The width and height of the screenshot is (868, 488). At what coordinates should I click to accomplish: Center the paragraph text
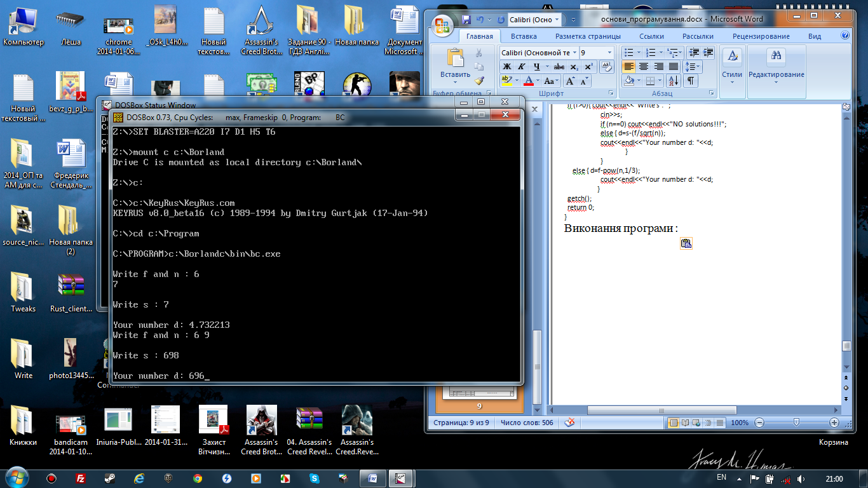643,67
